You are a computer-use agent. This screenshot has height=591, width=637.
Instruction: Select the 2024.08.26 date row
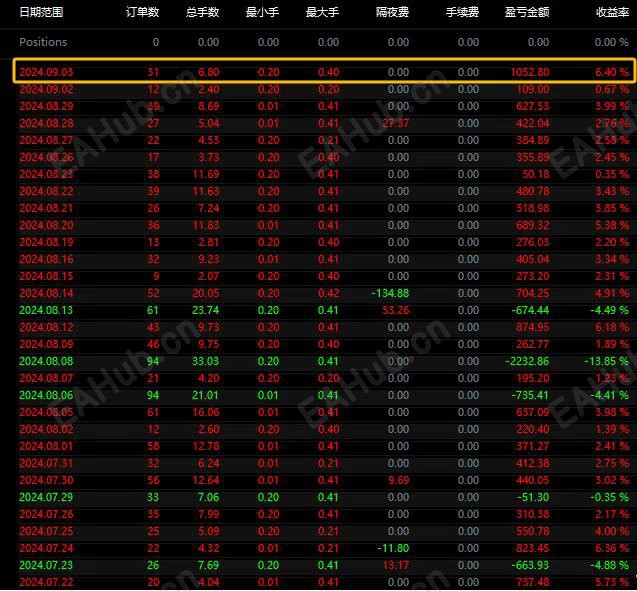pyautogui.click(x=324, y=158)
